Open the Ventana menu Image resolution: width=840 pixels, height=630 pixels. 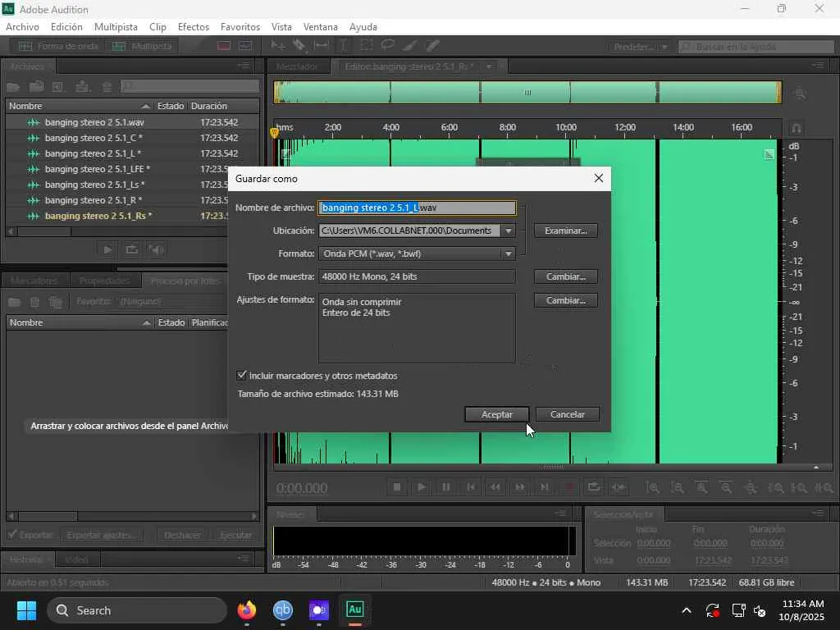(321, 27)
